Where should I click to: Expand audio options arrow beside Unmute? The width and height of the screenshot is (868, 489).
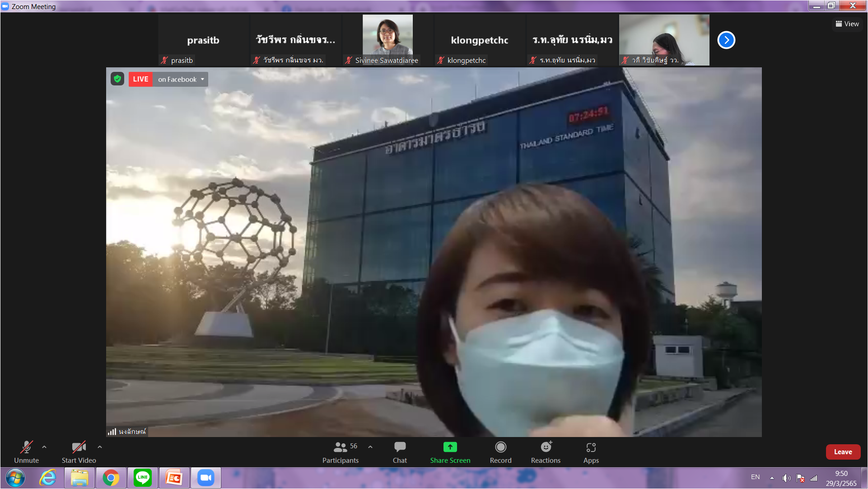click(x=44, y=447)
